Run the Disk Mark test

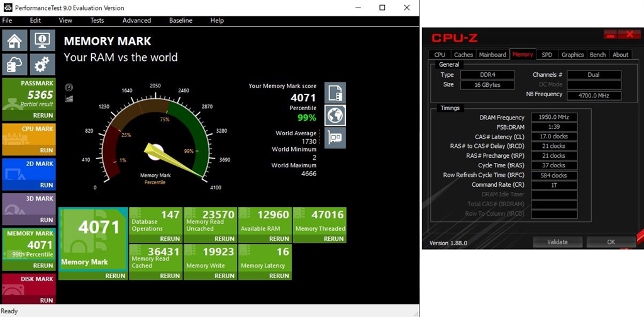tap(47, 300)
